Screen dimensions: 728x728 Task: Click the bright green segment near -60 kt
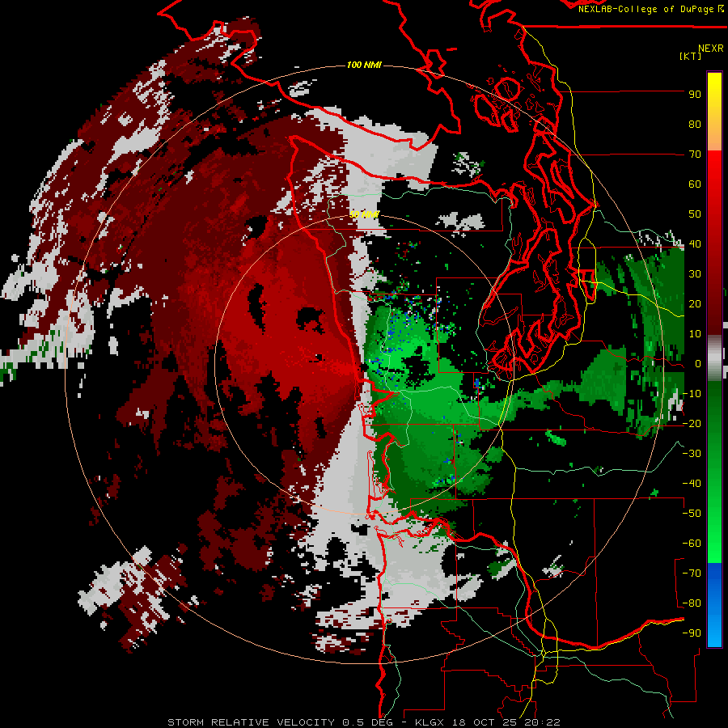pos(714,544)
